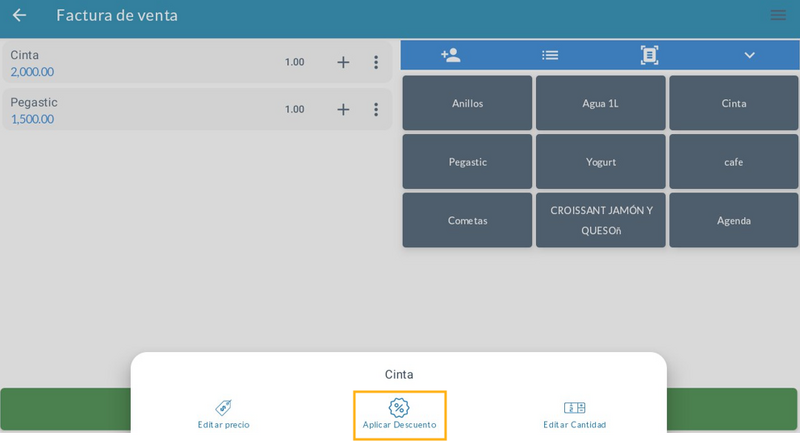Increase Pegastic quantity with plus icon
Screen dimensions: 800x441
[x=343, y=110]
